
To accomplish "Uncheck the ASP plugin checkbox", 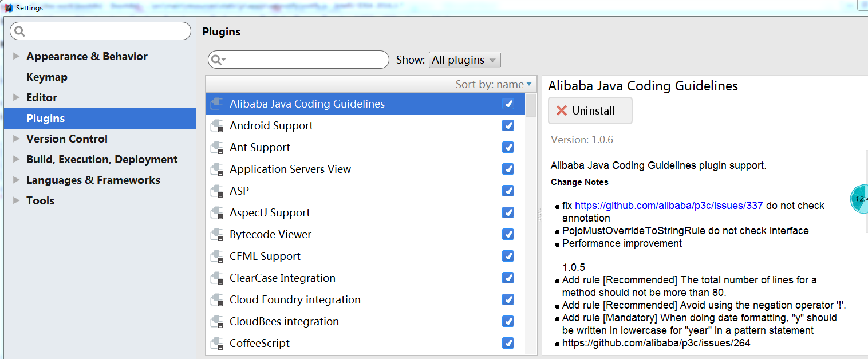I will coord(508,191).
